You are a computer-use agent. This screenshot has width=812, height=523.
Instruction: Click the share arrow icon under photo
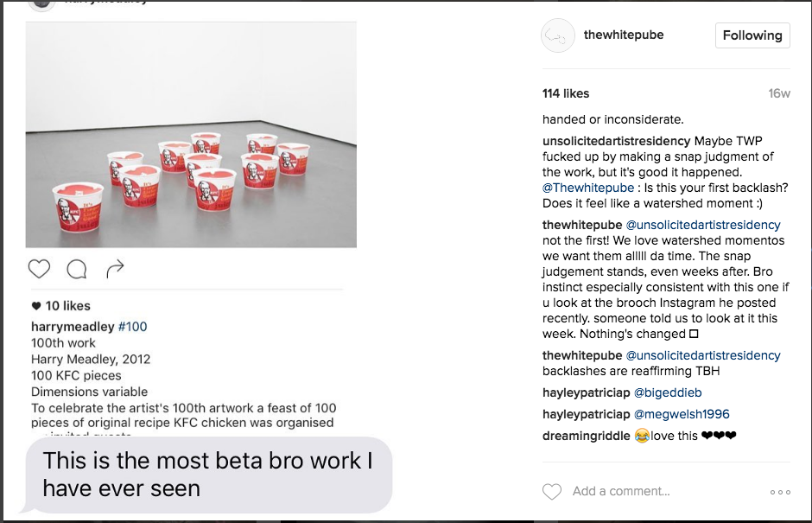click(115, 270)
